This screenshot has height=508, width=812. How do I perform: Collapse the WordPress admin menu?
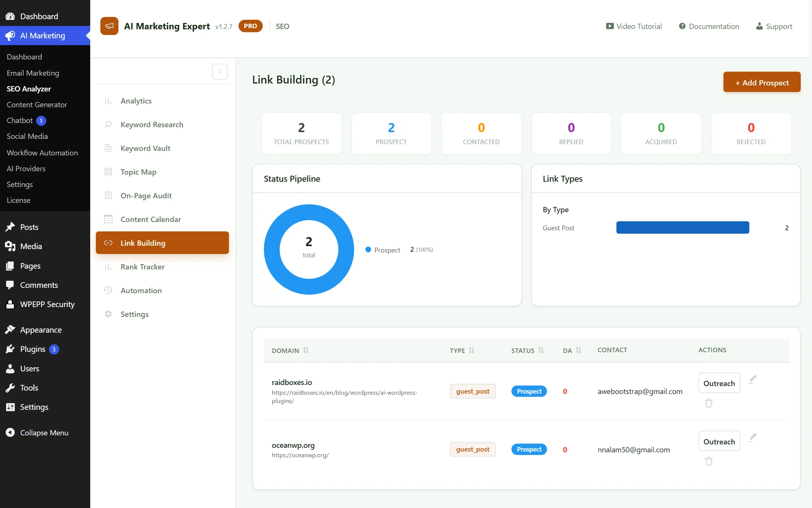[x=37, y=433]
